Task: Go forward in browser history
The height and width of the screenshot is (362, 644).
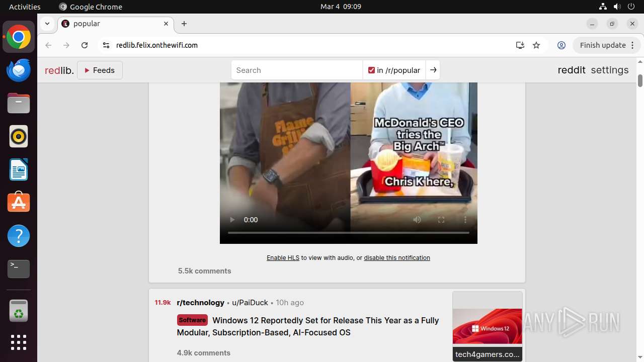Action: (x=66, y=45)
